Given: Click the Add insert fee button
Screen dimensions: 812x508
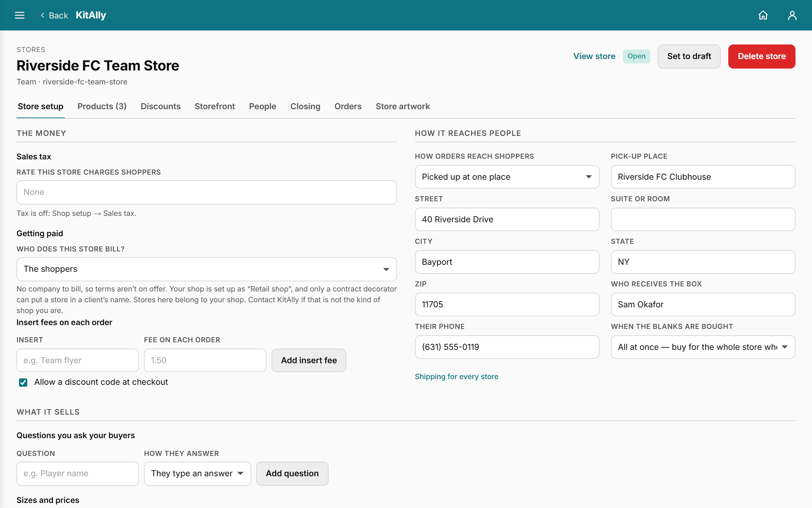Looking at the screenshot, I should click(309, 360).
